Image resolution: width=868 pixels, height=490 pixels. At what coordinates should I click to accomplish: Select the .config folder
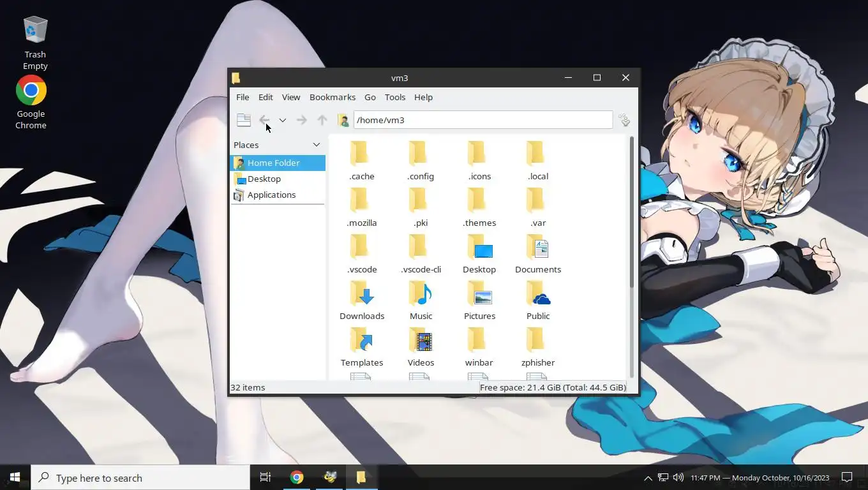click(421, 161)
